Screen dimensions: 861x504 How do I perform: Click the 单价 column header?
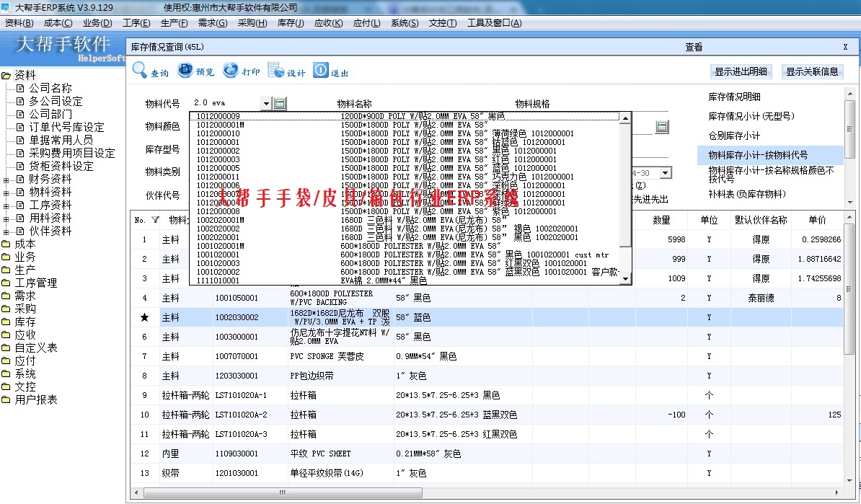[818, 220]
